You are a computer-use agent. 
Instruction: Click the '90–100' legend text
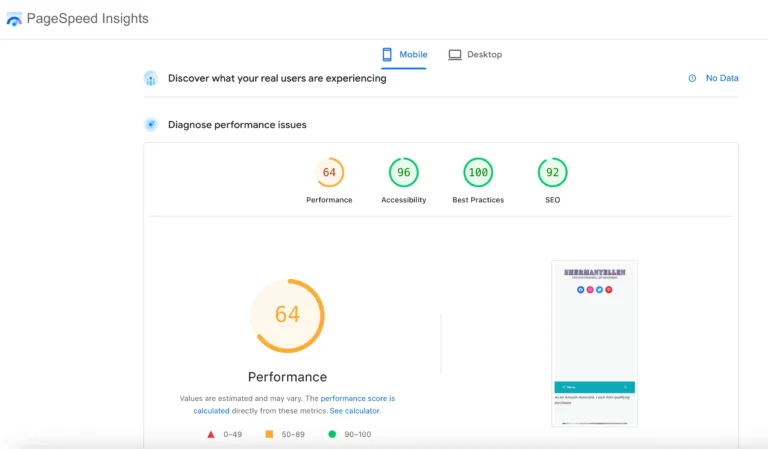click(358, 434)
